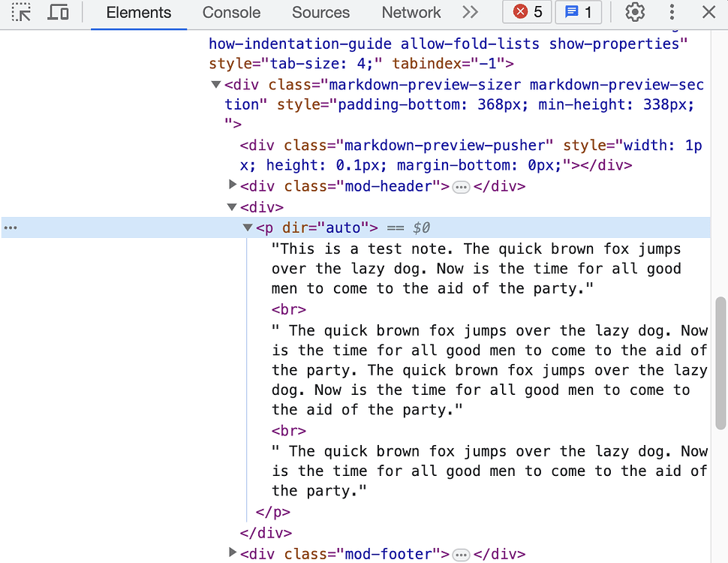This screenshot has height=563, width=728.
Task: Show more tabs with the double chevron
Action: tap(471, 13)
